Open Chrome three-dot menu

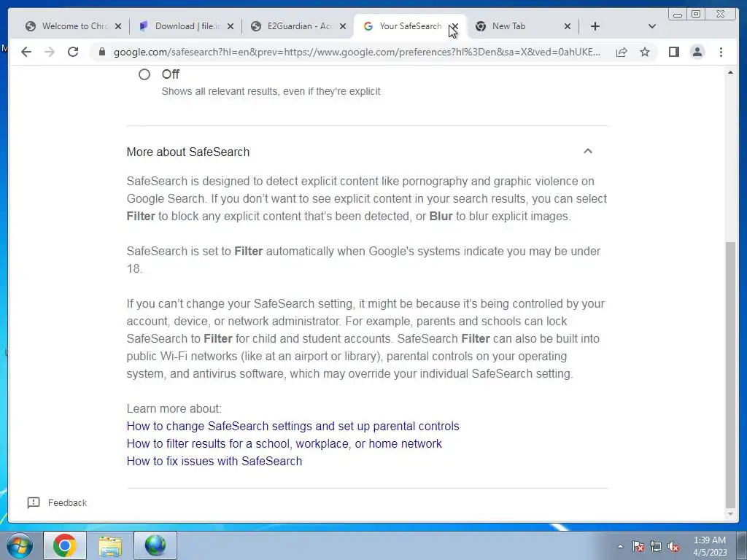tap(721, 52)
